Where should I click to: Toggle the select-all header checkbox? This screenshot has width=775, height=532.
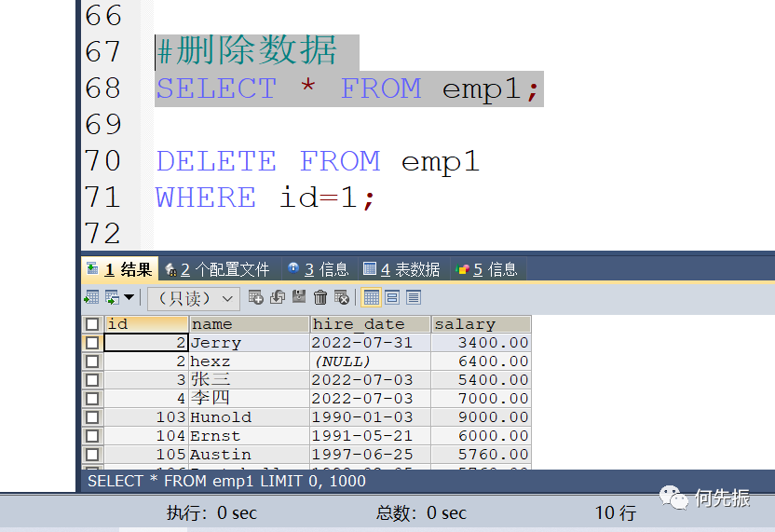tap(92, 324)
